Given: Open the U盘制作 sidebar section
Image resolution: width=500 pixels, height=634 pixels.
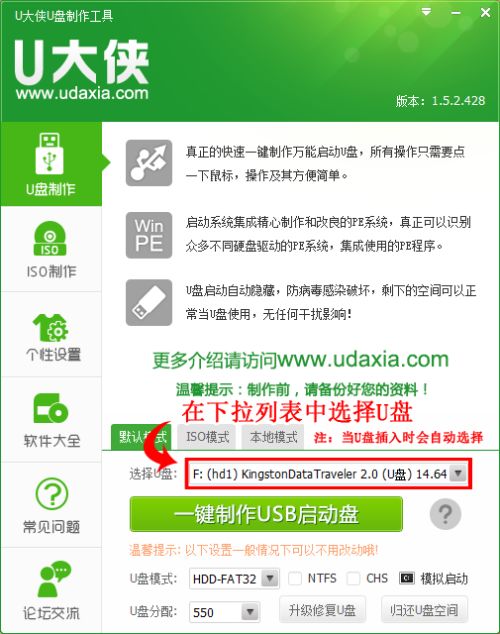Looking at the screenshot, I should click(x=51, y=164).
